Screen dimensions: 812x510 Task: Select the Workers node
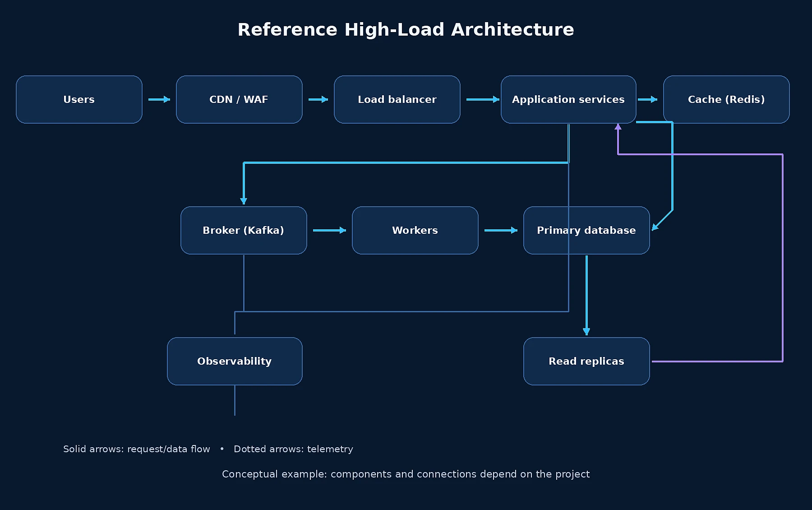coord(415,230)
